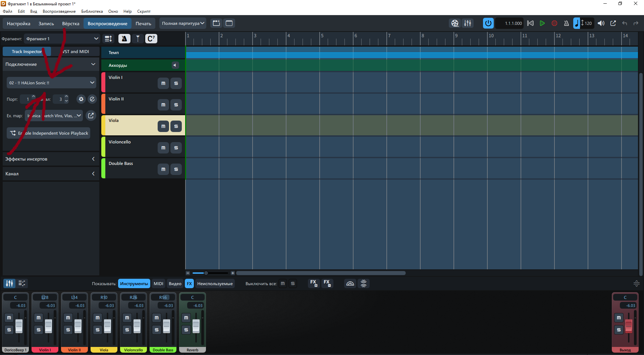Open the Полная партитура layout dropdown

pos(183,24)
